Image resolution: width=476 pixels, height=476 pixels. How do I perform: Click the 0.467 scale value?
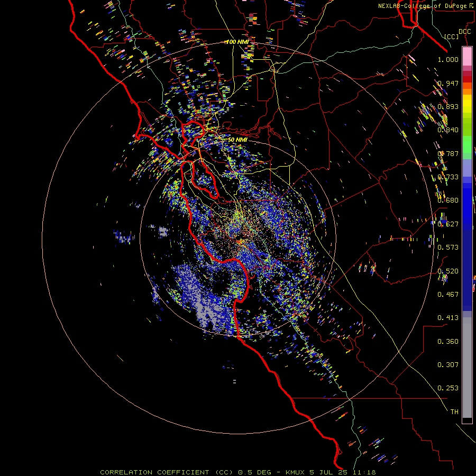[448, 295]
